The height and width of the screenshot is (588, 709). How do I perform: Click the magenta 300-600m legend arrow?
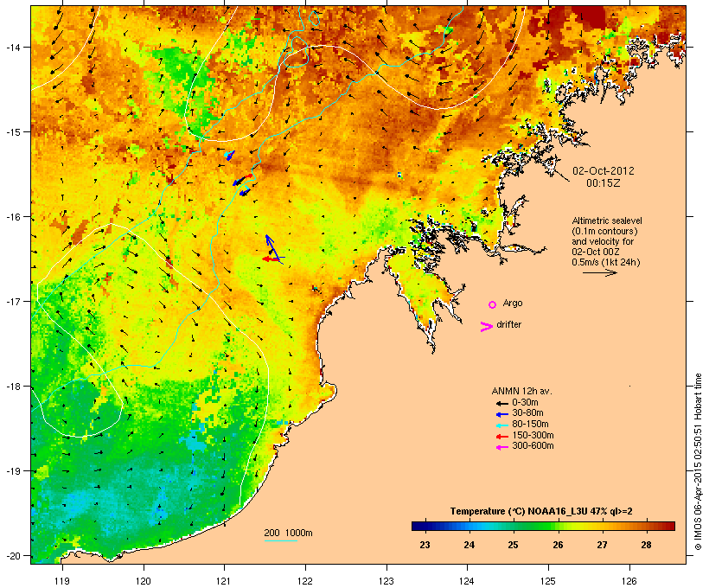click(501, 447)
